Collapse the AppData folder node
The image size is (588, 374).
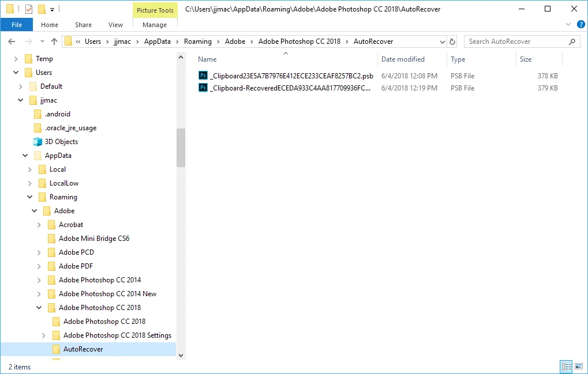pos(25,156)
